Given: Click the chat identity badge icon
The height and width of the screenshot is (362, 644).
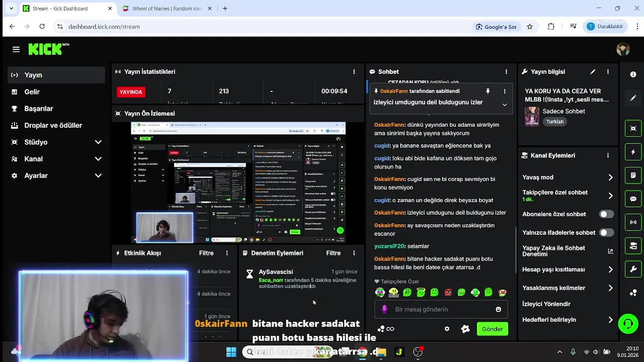Looking at the screenshot, I should [x=465, y=329].
